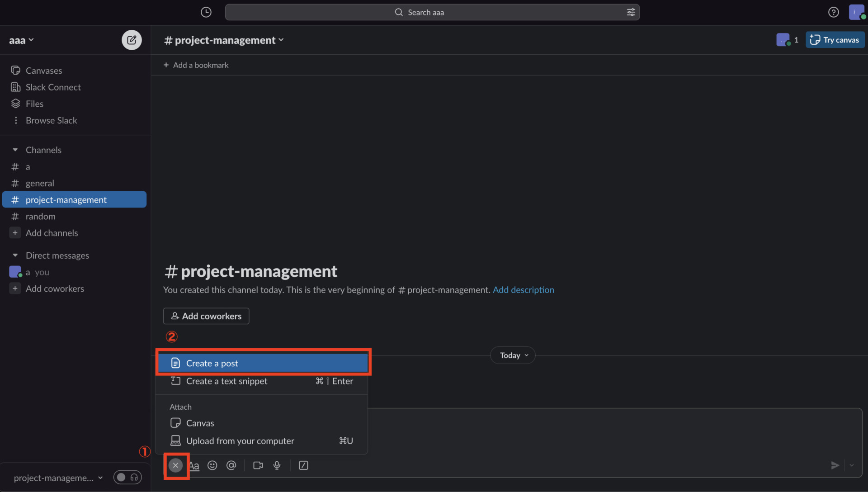Viewport: 868px width, 492px height.
Task: Open the emoji picker in message toolbar
Action: pos(212,465)
